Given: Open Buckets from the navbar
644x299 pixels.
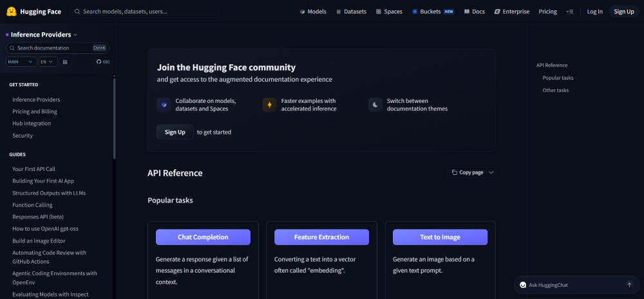Looking at the screenshot, I should tap(433, 12).
